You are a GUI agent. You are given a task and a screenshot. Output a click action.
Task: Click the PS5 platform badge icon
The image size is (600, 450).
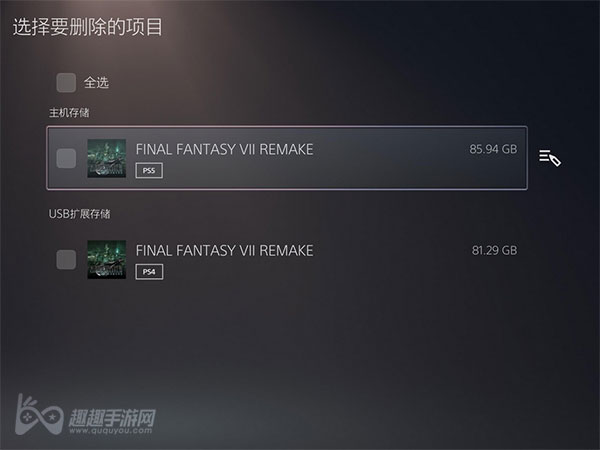149,171
